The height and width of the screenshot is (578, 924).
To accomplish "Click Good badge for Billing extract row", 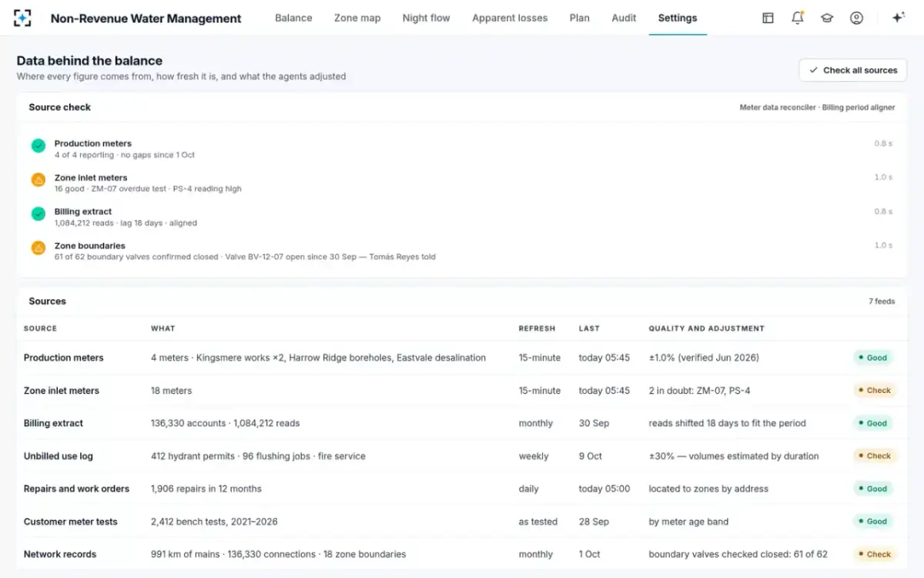I will [872, 423].
